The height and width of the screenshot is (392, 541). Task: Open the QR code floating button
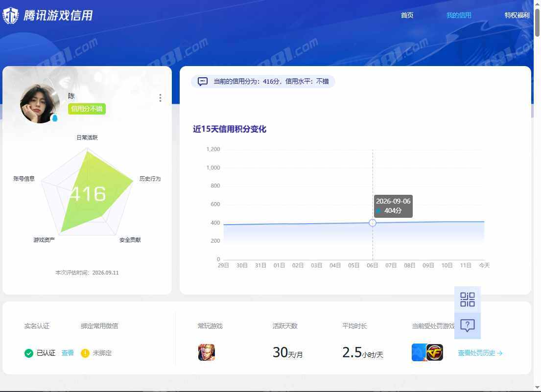pyautogui.click(x=467, y=299)
